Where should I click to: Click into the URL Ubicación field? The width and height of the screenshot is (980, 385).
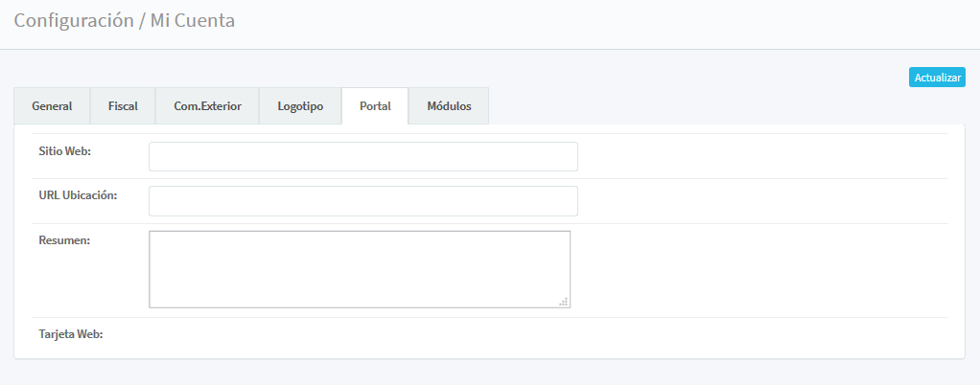click(x=362, y=201)
